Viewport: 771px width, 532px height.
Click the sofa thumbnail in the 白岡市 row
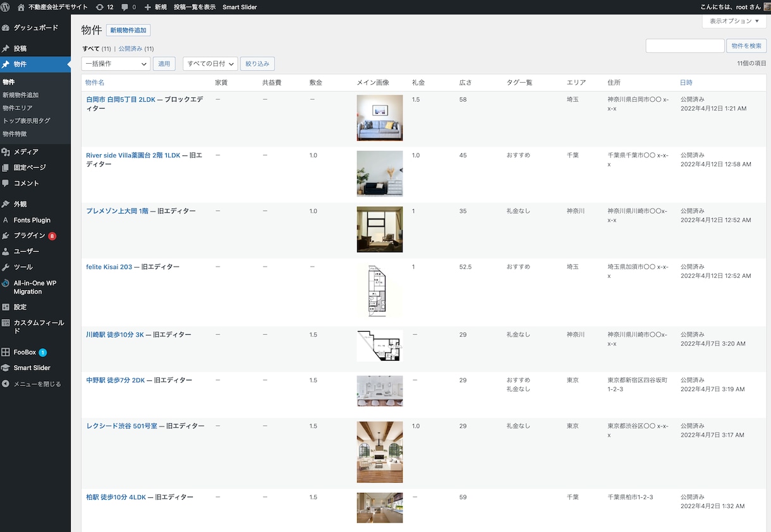click(380, 118)
